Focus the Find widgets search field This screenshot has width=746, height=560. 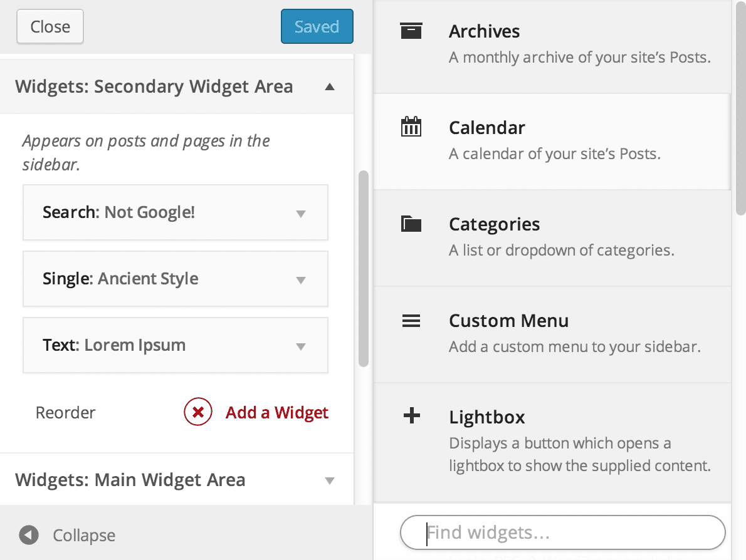tap(562, 533)
